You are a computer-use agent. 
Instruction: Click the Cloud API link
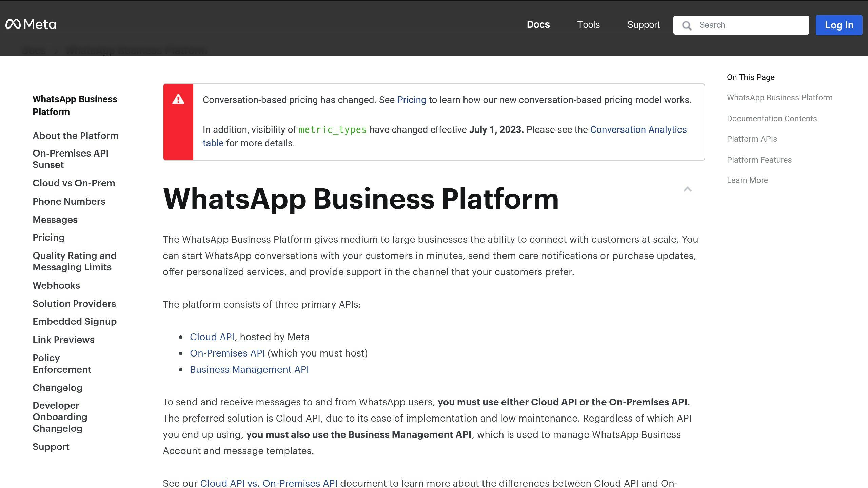[x=212, y=337]
